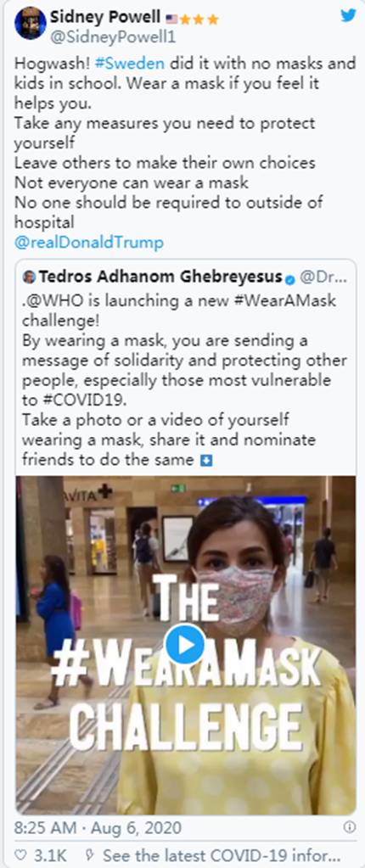Click the verified badge beside Tedros's name
Image resolution: width=365 pixels, height=868 pixels.
tap(289, 278)
